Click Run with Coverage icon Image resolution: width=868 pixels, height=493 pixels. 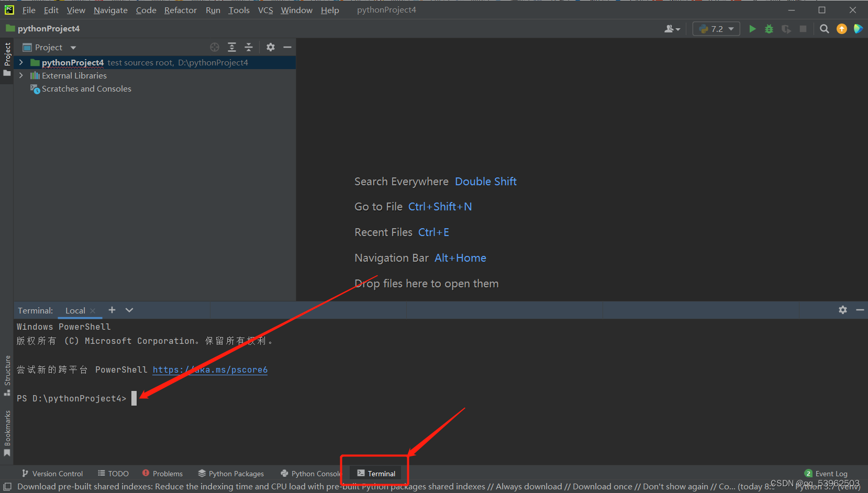coord(786,29)
